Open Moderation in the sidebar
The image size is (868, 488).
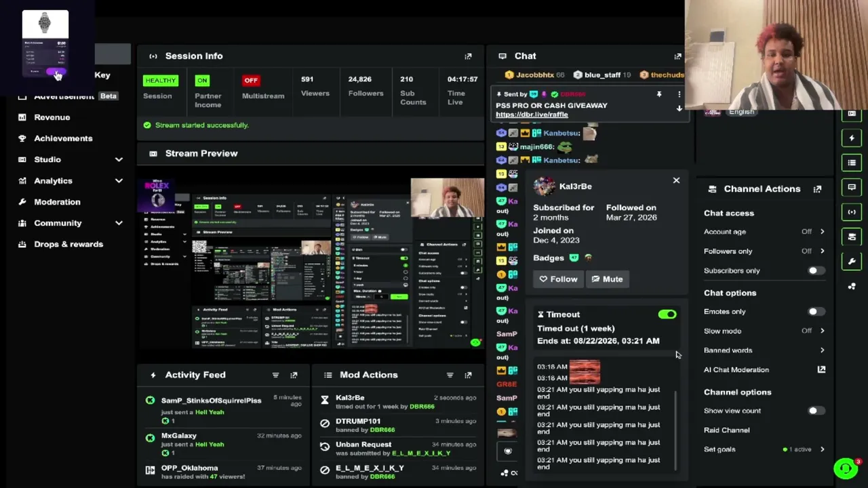tap(57, 202)
